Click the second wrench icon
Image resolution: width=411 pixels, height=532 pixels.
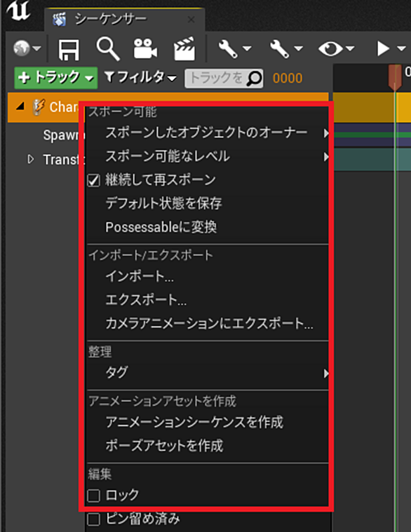coord(279,48)
